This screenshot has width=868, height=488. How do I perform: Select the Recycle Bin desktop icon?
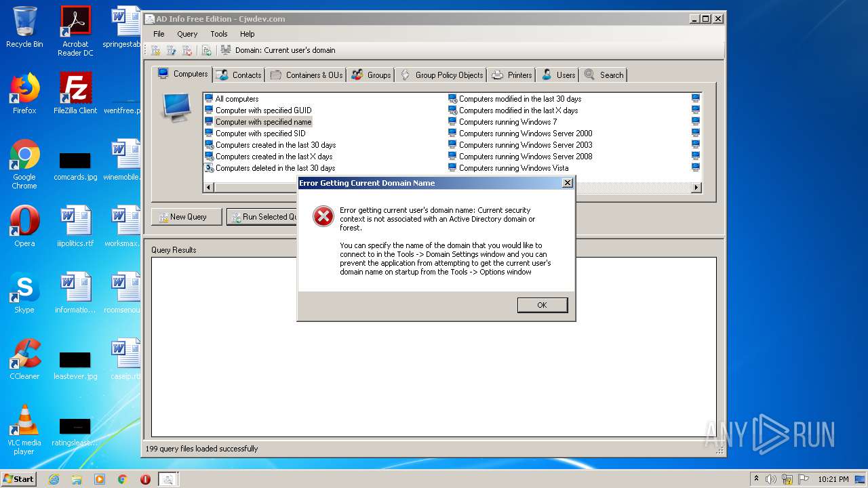[24, 28]
